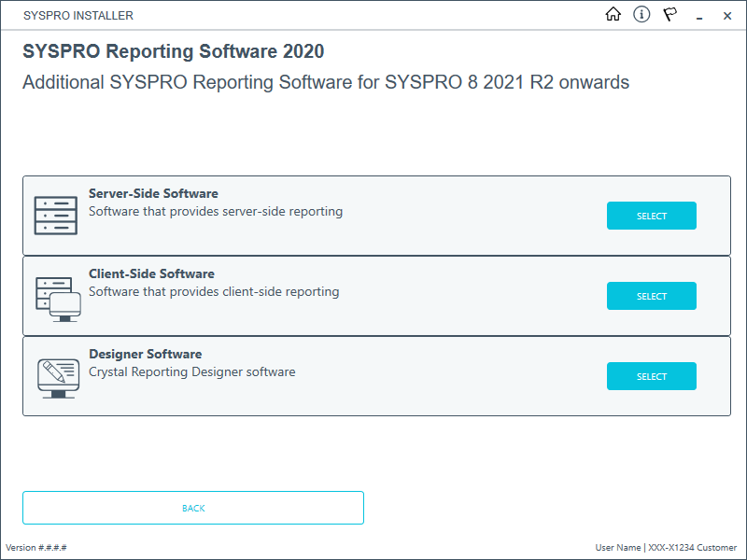
Task: Click the Designer Software monitor pencil icon
Action: click(58, 378)
